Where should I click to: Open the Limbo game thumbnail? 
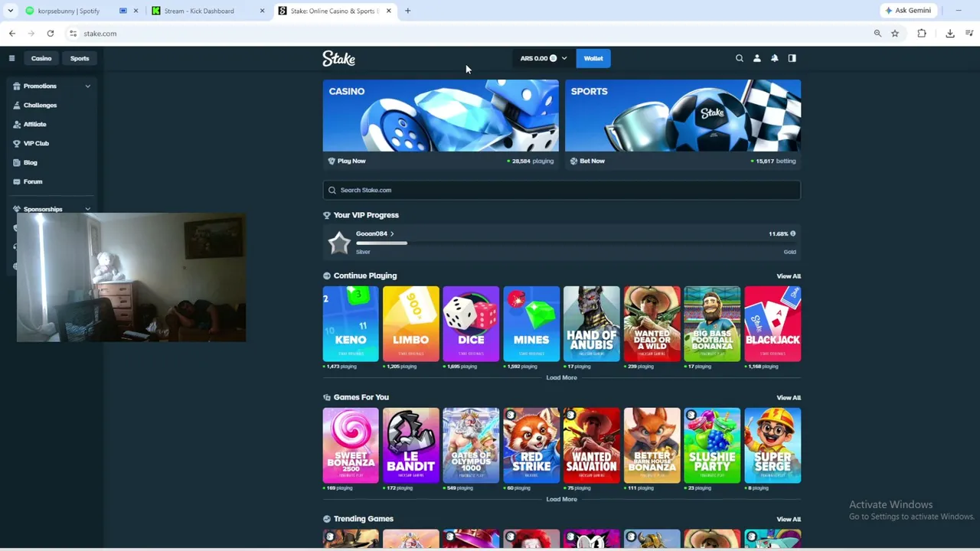[x=411, y=324]
